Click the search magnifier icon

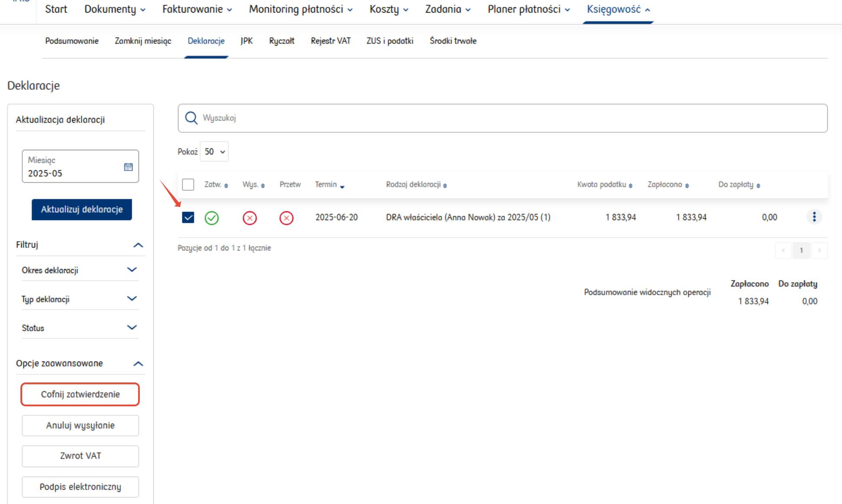pyautogui.click(x=191, y=118)
